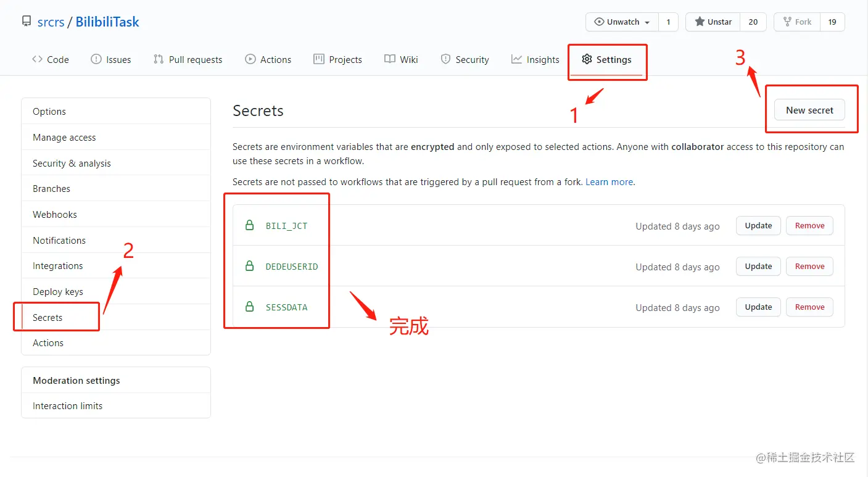Click the New secret button

tap(809, 110)
